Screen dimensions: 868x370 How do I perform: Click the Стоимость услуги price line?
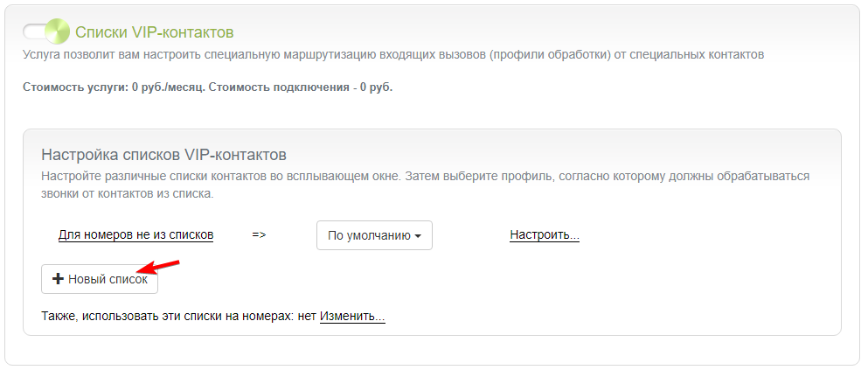[207, 87]
